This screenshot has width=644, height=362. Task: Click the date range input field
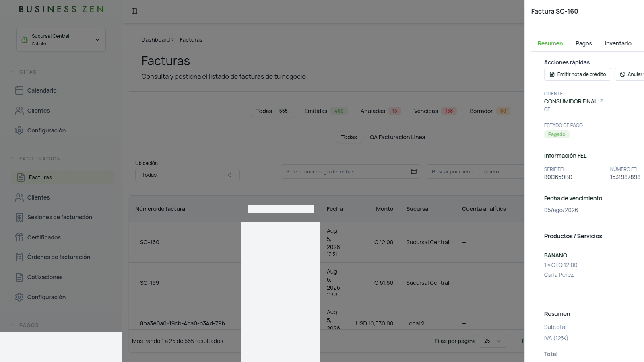point(350,171)
